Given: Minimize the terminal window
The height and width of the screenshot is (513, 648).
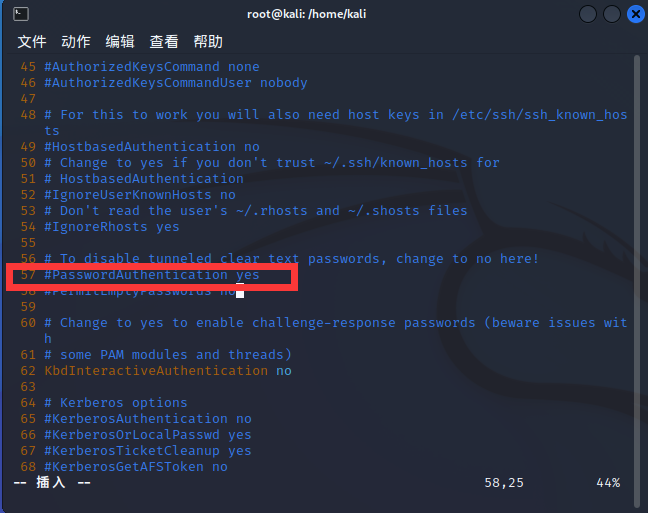Looking at the screenshot, I should click(588, 14).
